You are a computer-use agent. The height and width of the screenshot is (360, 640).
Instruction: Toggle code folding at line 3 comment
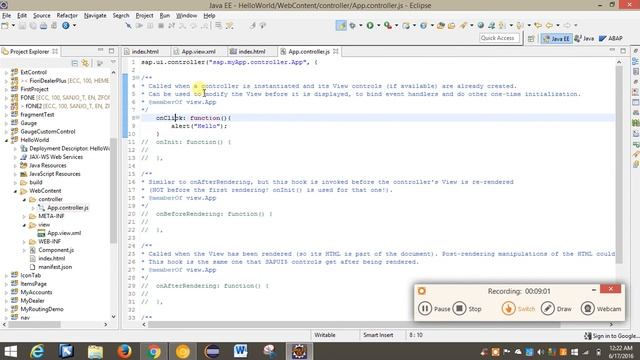tap(138, 78)
